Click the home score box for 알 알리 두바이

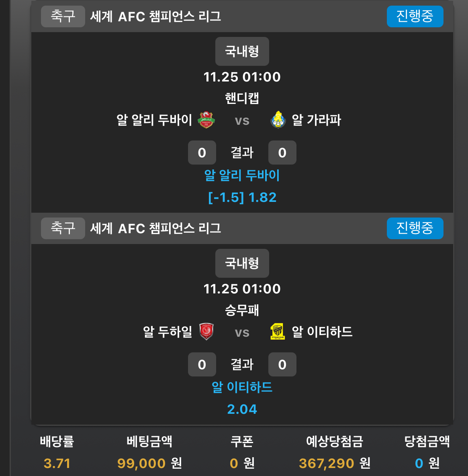202,153
